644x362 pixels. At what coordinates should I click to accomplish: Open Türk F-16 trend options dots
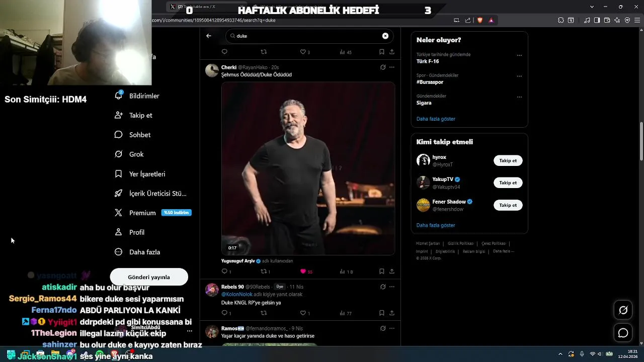click(519, 55)
